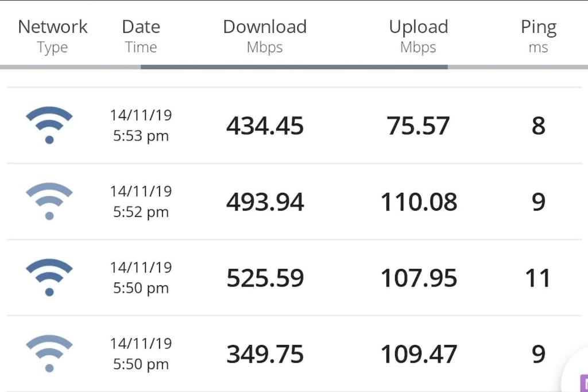Click the 75.57 upload speed value
The width and height of the screenshot is (588, 392).
point(418,126)
